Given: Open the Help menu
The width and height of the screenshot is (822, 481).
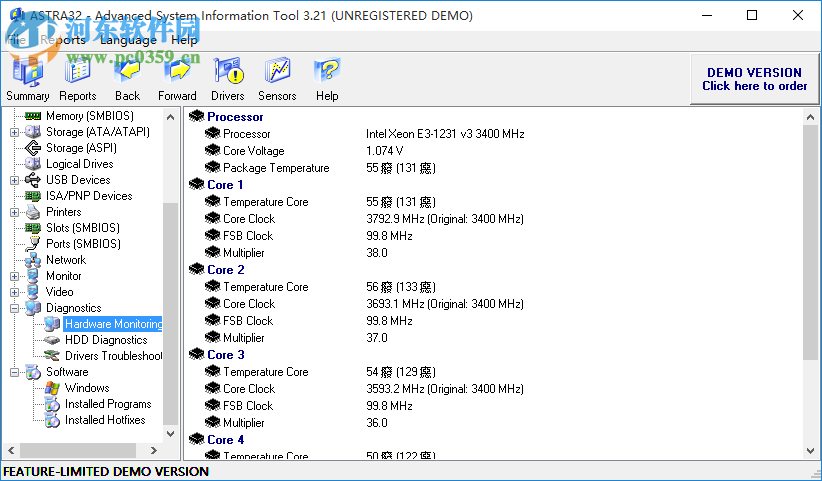Looking at the screenshot, I should coord(184,40).
